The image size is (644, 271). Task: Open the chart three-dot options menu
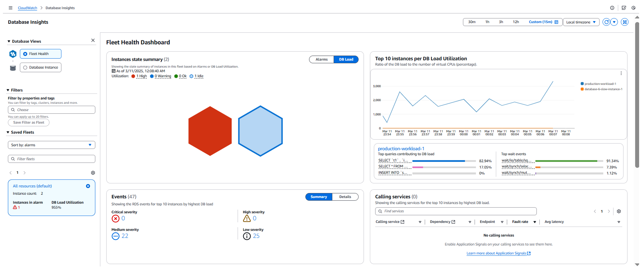(621, 73)
